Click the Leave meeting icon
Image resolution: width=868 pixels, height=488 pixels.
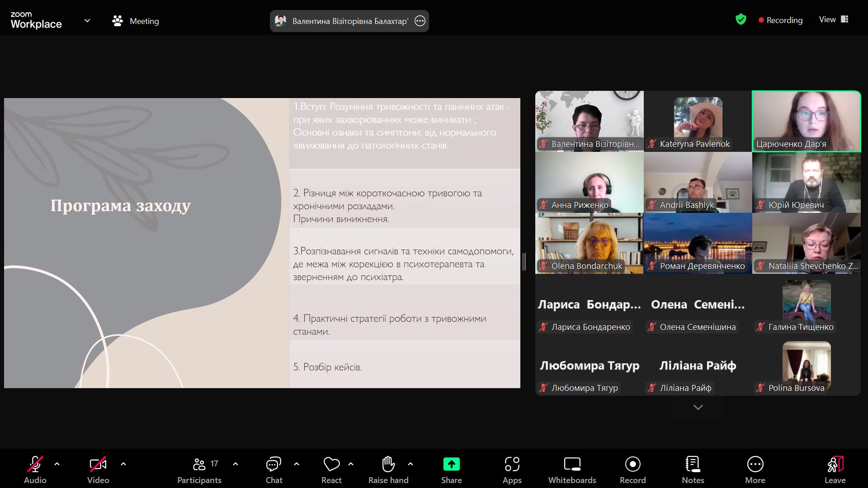(x=835, y=464)
